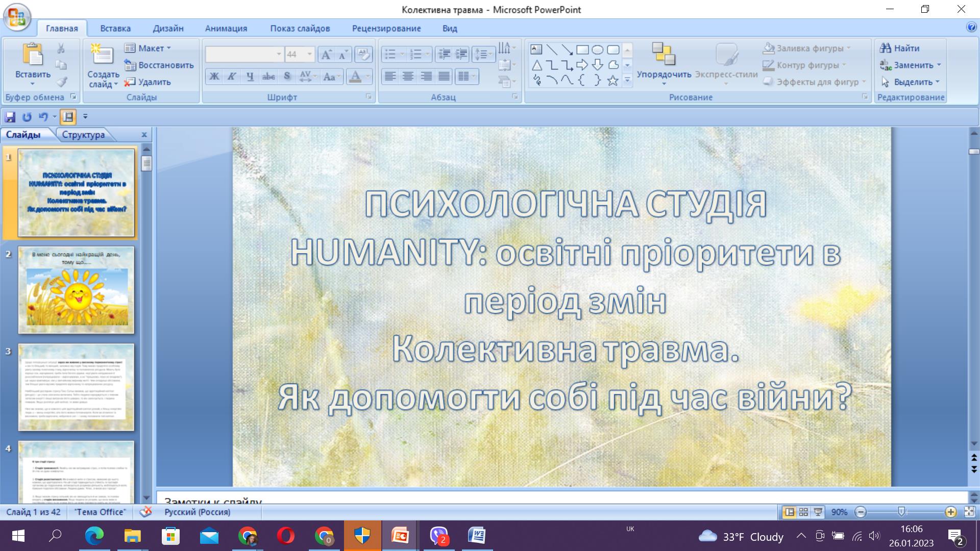Fit slide to current window icon
This screenshot has width=980, height=551.
(x=970, y=512)
